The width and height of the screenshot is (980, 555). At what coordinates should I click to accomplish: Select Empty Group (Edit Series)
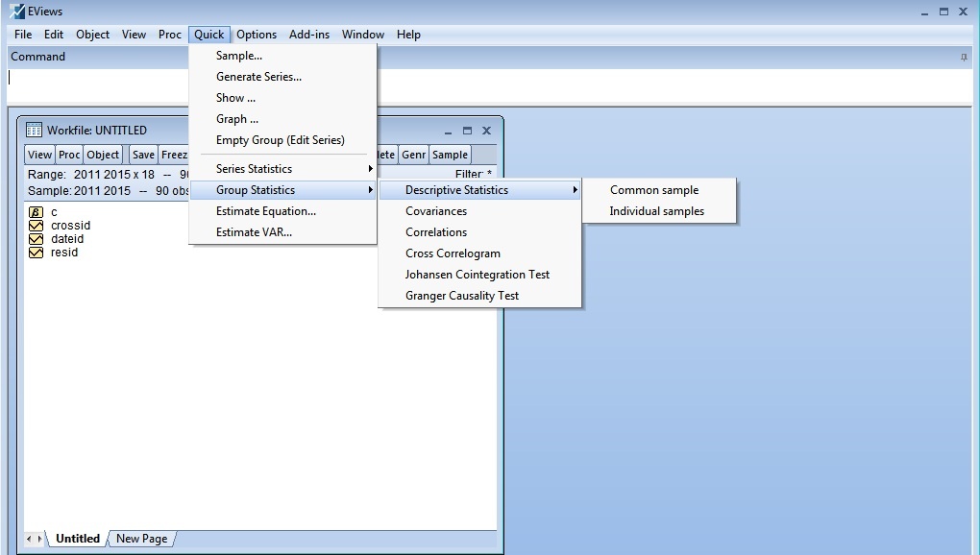[x=283, y=140]
